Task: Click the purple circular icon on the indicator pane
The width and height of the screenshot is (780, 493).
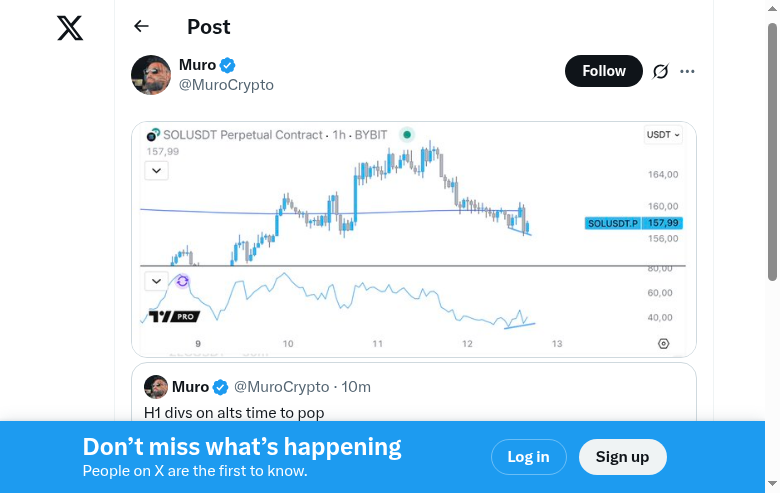Action: point(183,281)
